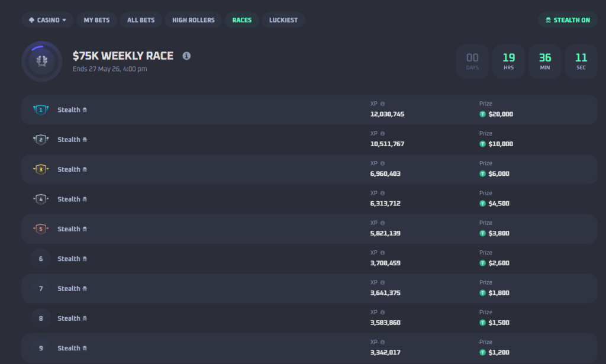
Task: Click the Stealth player name in rank 1 row
Action: (x=69, y=109)
